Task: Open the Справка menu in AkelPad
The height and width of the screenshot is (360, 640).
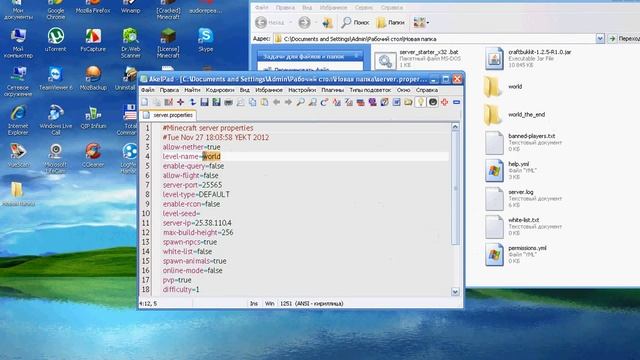Action: (x=427, y=90)
